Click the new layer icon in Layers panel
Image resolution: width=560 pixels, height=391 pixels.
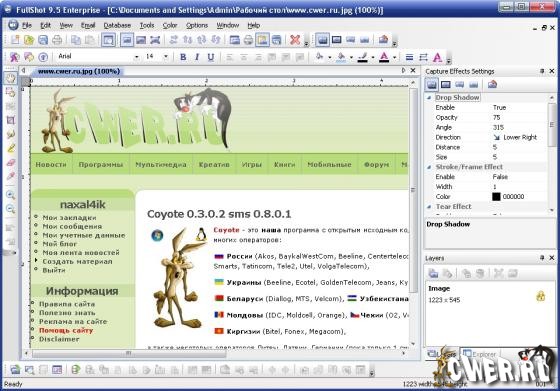(x=433, y=274)
